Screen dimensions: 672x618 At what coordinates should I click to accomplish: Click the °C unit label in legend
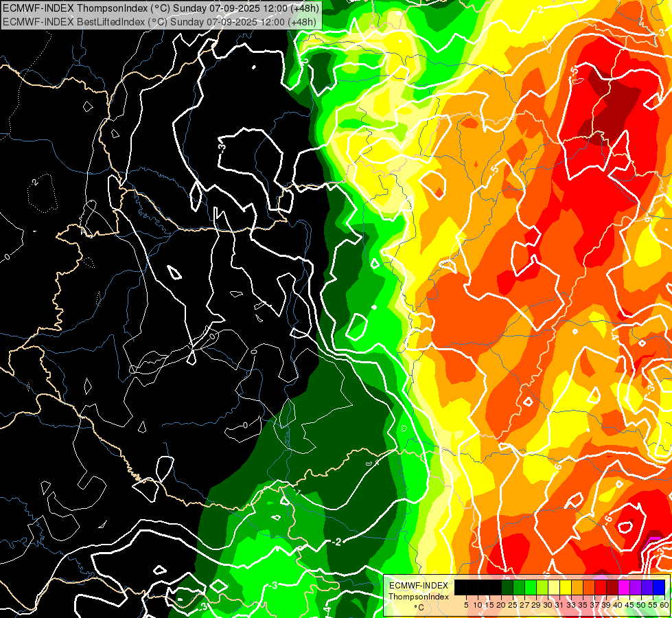pyautogui.click(x=419, y=608)
